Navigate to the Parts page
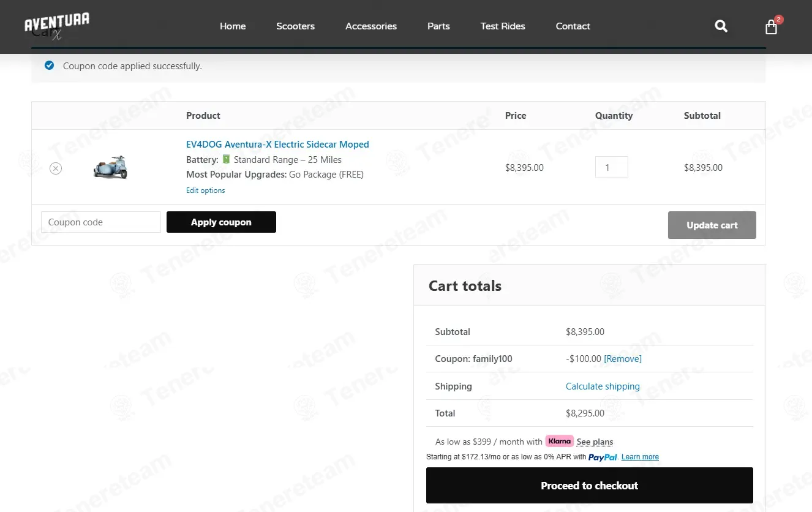Image resolution: width=812 pixels, height=512 pixels. 438,26
